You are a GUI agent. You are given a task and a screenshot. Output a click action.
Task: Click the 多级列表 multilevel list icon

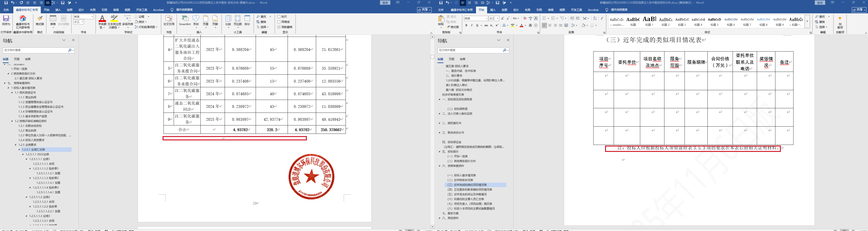tap(128, 21)
